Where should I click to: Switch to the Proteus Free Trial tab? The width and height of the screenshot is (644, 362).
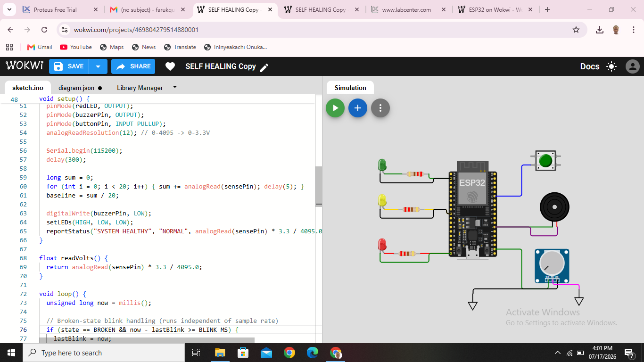coord(60,9)
